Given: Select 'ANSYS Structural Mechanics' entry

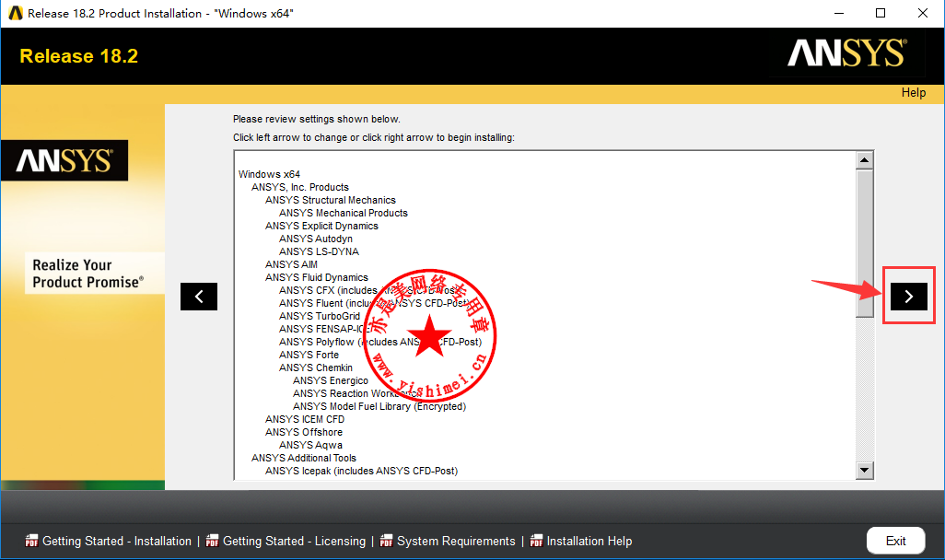Looking at the screenshot, I should pos(331,200).
